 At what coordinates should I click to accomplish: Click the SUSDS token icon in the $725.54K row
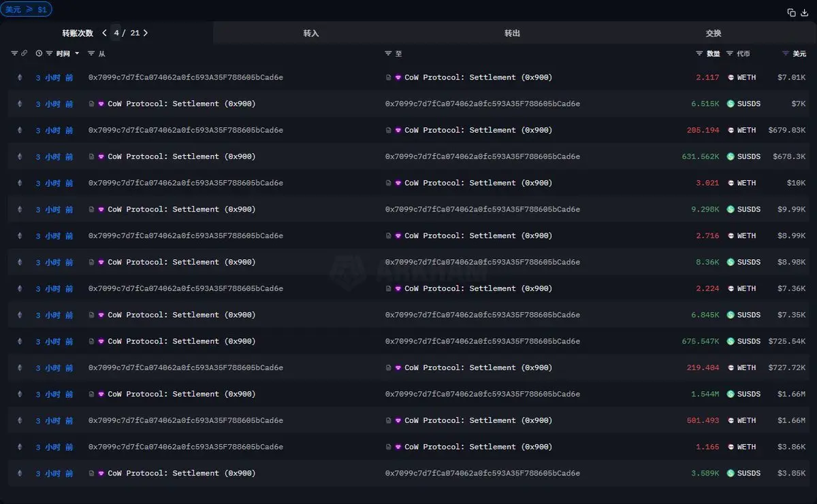pyautogui.click(x=731, y=341)
